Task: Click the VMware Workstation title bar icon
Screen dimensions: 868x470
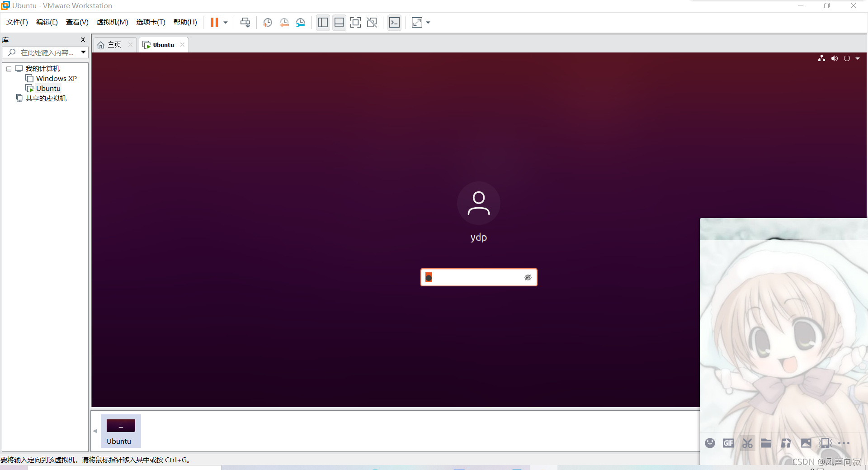Action: tap(5, 5)
